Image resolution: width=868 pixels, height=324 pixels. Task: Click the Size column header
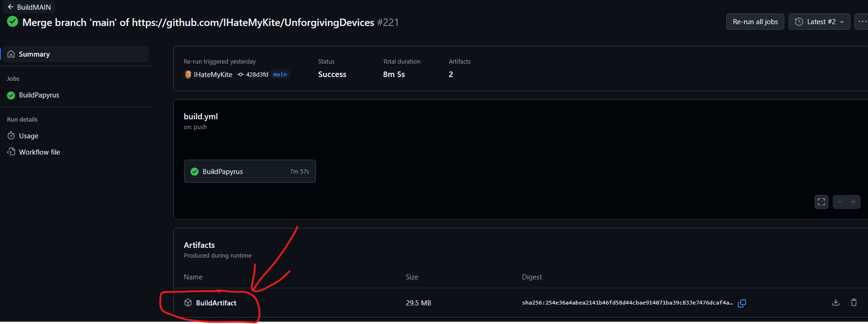click(412, 277)
